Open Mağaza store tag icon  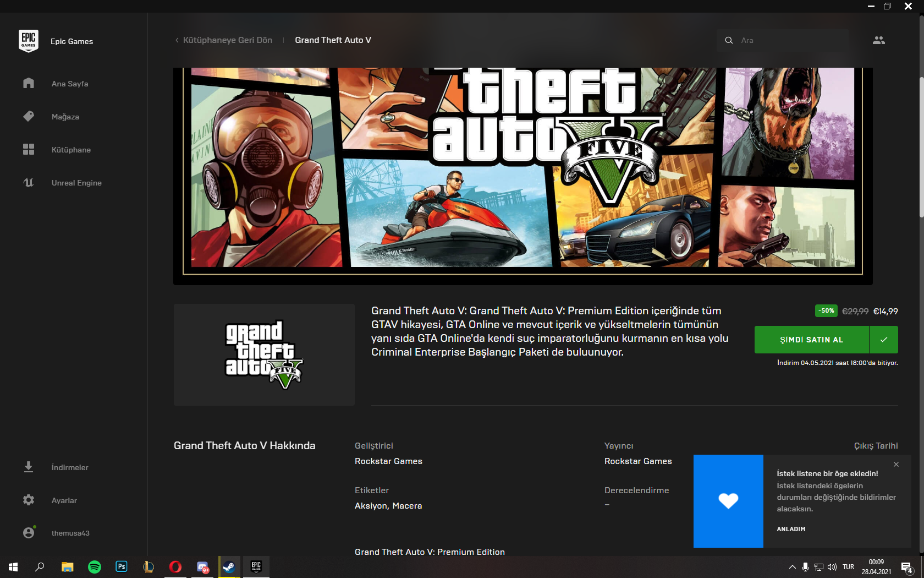click(x=29, y=116)
